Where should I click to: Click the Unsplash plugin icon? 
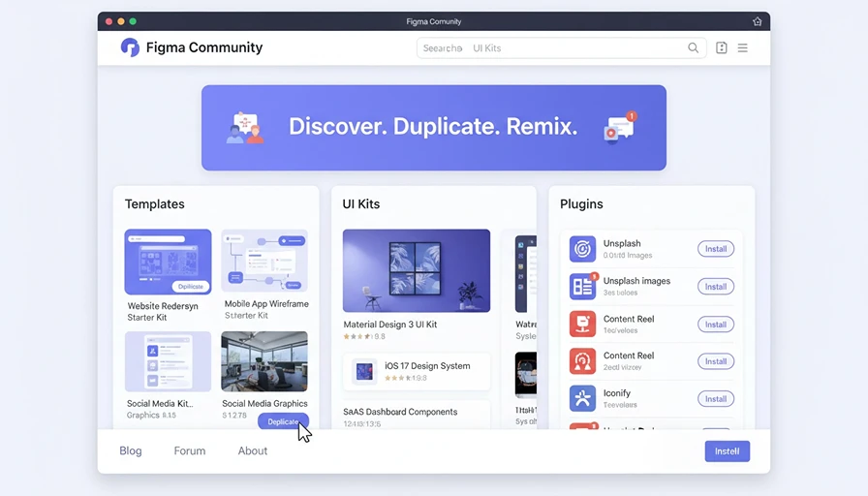(582, 249)
